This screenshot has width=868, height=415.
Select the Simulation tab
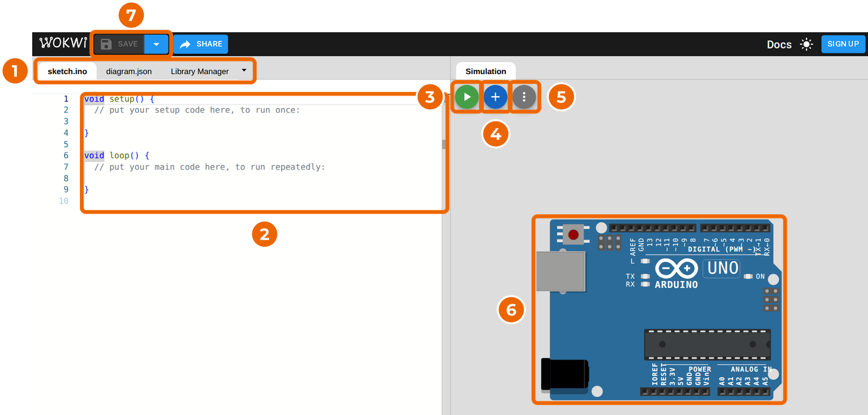tap(486, 71)
